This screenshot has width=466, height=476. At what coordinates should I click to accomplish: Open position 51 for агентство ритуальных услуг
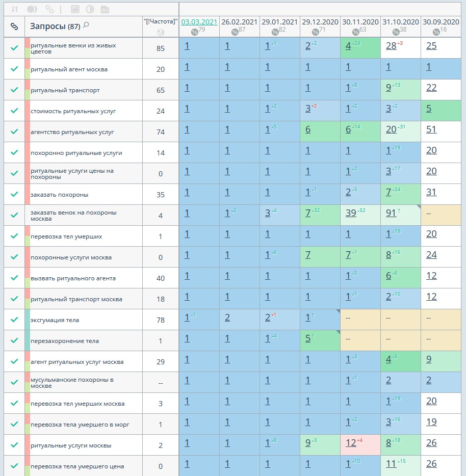coord(431,129)
